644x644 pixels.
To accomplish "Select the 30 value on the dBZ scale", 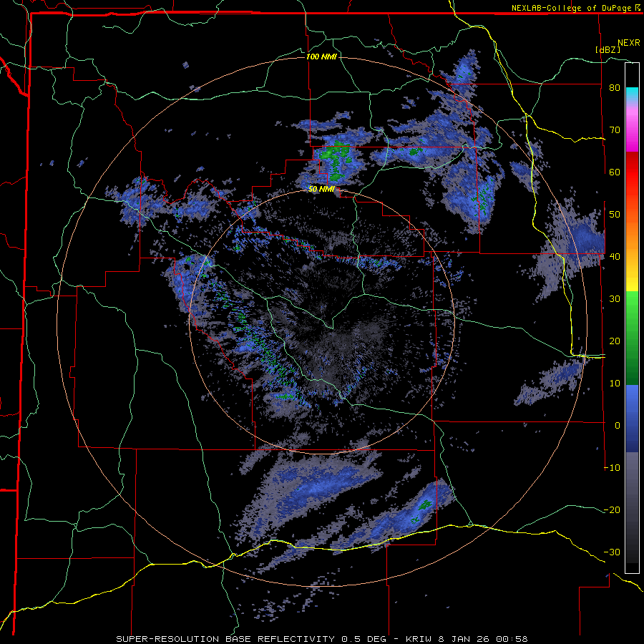I will point(615,299).
